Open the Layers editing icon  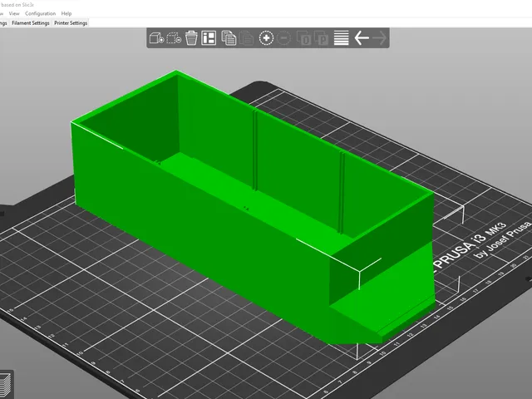pos(342,38)
